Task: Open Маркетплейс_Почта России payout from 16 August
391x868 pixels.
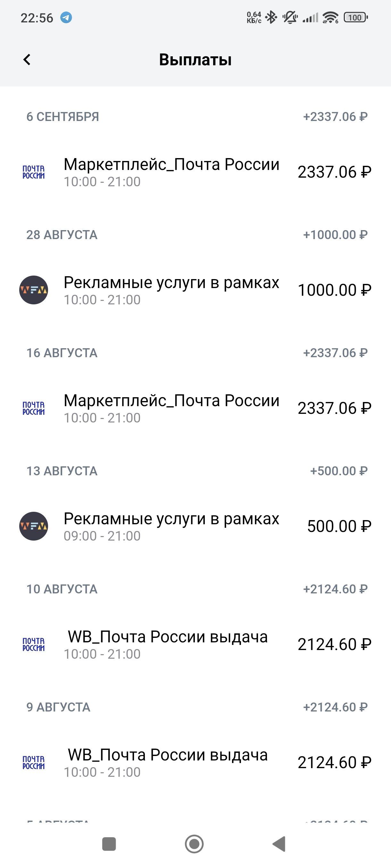Action: 171,408
